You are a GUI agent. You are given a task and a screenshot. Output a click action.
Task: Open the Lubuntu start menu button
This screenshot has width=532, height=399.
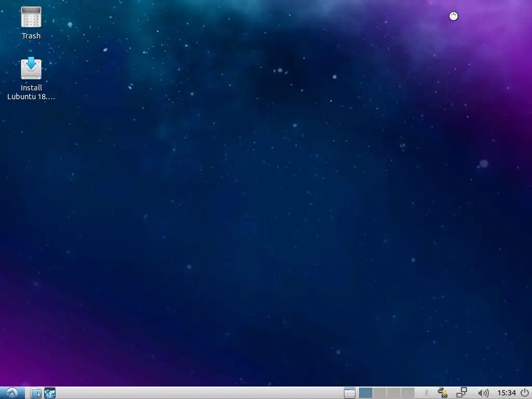point(12,393)
